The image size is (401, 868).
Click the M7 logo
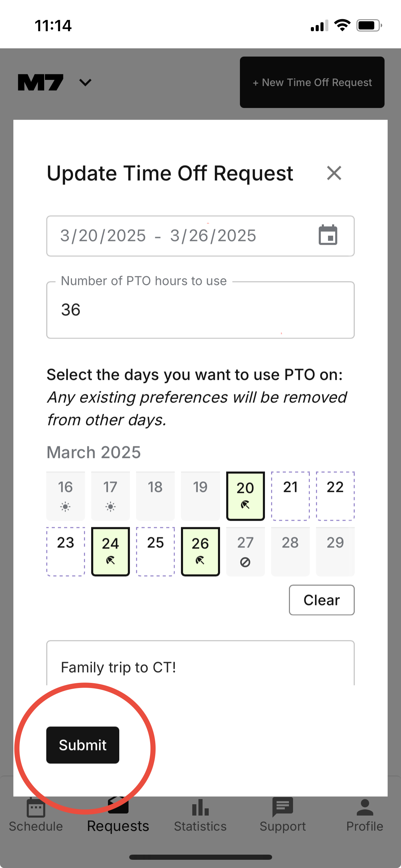(x=40, y=83)
